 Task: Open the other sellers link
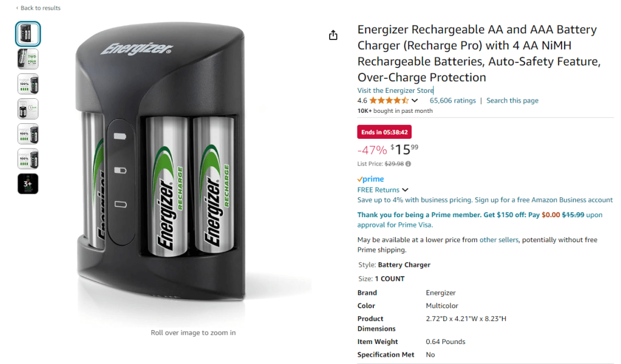pos(498,240)
